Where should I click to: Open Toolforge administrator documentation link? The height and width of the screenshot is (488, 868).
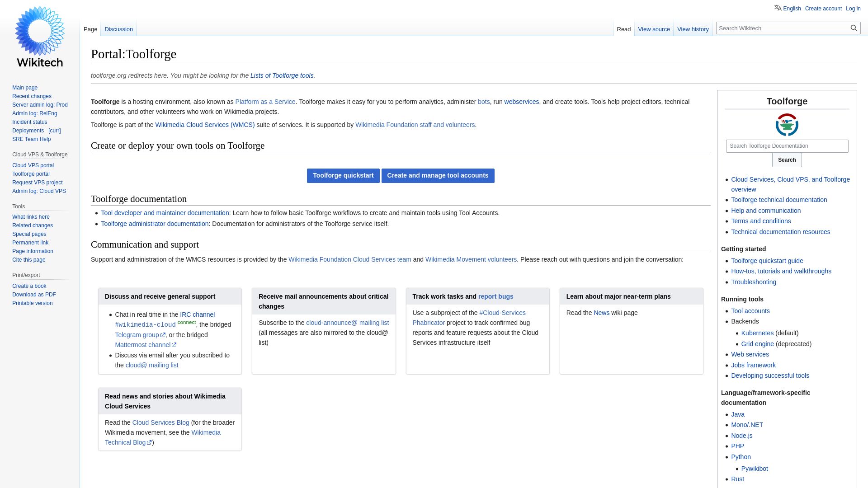coord(155,224)
